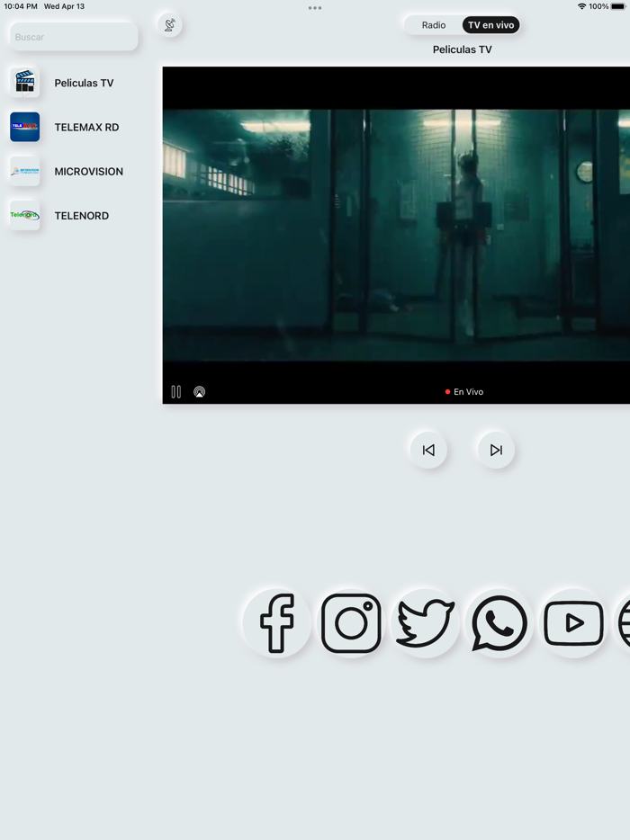Image resolution: width=630 pixels, height=840 pixels.
Task: Open the Instagram link icon
Action: (x=351, y=623)
